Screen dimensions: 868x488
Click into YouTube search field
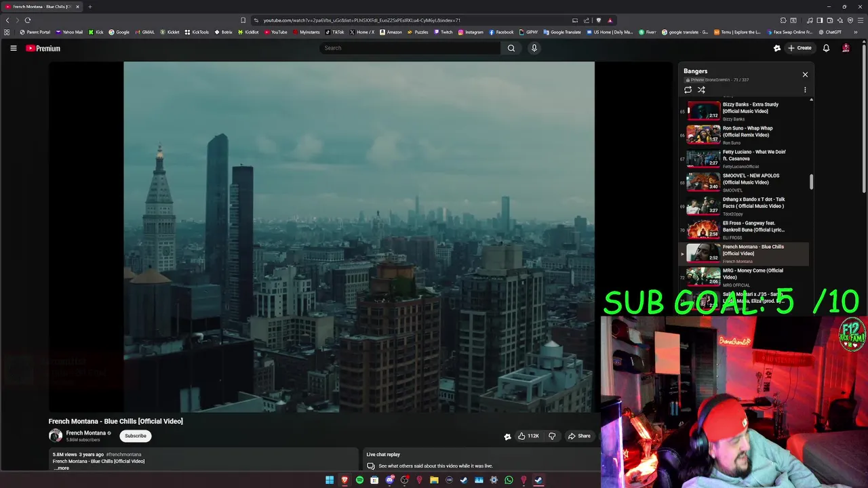[x=410, y=48]
